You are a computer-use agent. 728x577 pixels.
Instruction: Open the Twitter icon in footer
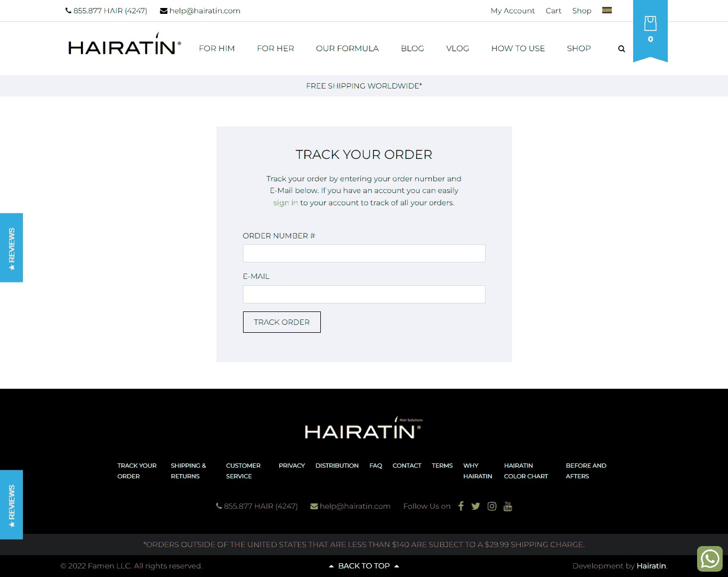[x=476, y=506]
